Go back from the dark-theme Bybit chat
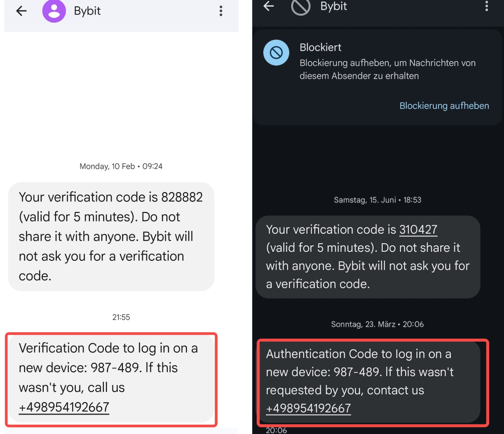Screen dimensions: 504x434 point(269,6)
